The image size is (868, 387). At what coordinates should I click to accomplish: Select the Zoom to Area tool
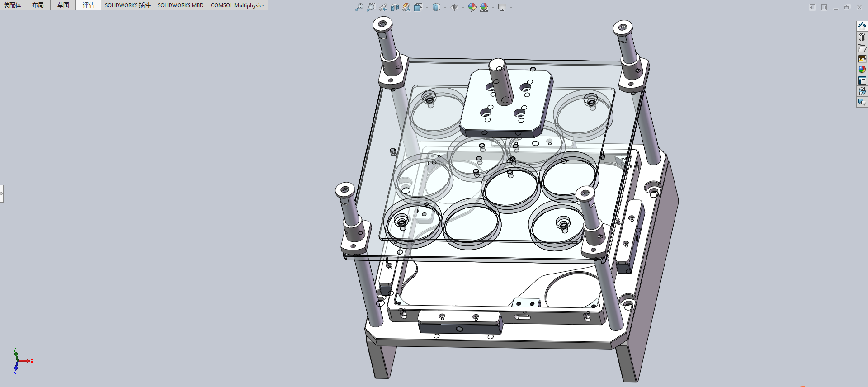pos(371,7)
